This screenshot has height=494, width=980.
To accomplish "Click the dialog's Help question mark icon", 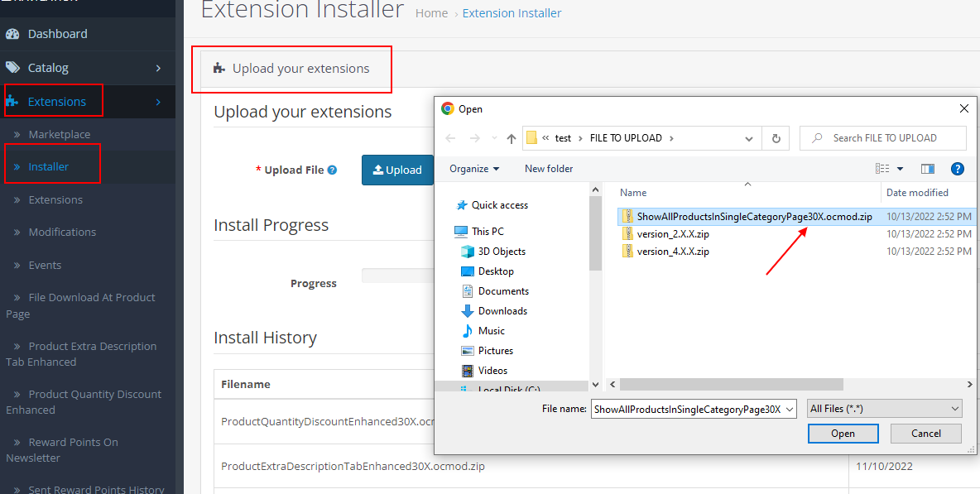I will (958, 169).
